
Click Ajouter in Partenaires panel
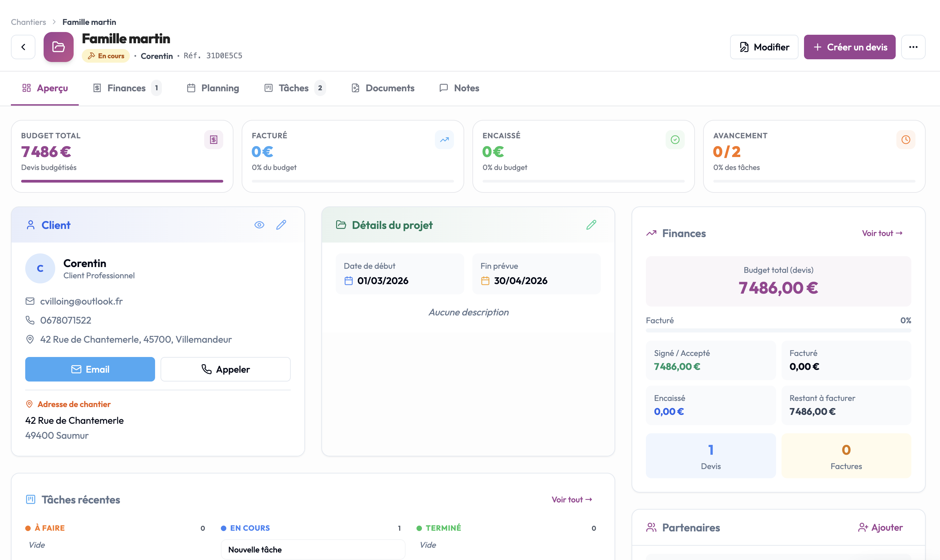pyautogui.click(x=880, y=528)
